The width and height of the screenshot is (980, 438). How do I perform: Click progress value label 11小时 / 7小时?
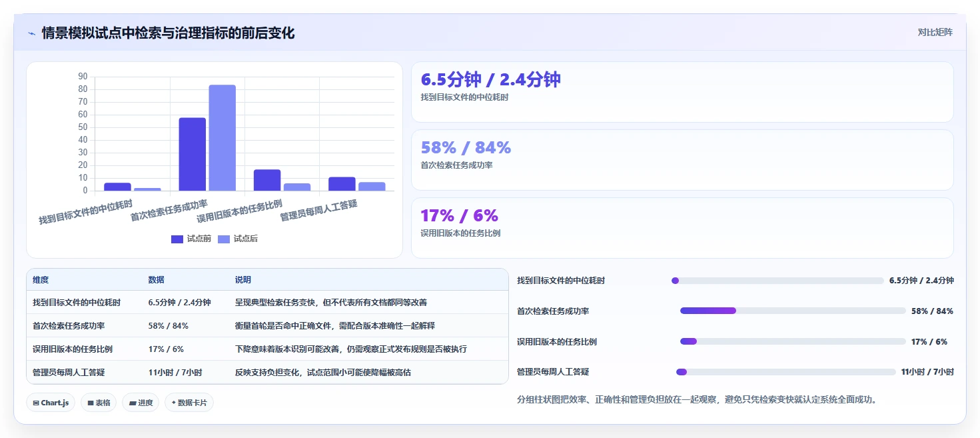(927, 372)
